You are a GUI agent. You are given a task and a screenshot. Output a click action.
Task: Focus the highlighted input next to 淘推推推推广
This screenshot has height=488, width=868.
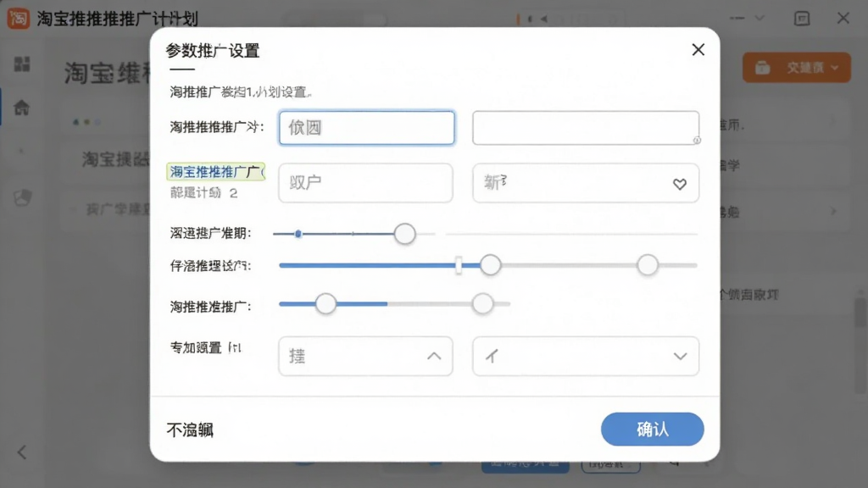coord(366,128)
